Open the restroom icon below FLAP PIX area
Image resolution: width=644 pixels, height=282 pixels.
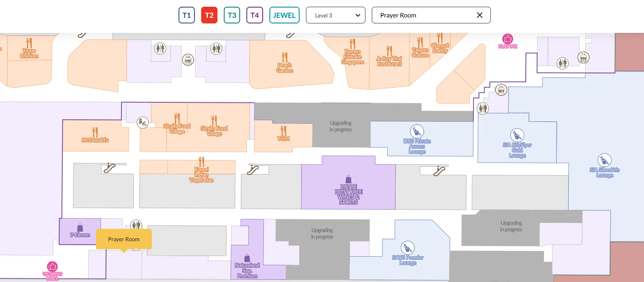click(563, 63)
